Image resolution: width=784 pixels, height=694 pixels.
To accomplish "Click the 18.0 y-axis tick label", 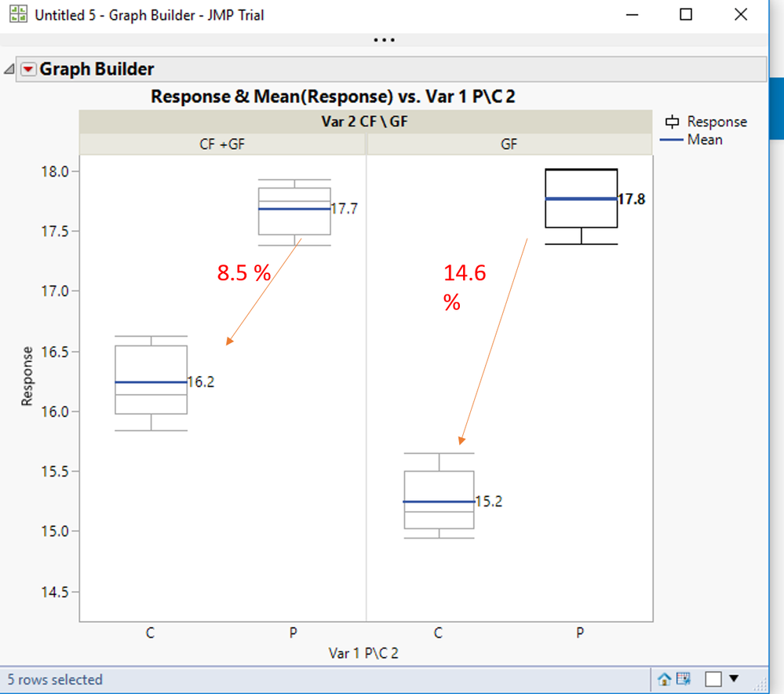I will pyautogui.click(x=54, y=172).
